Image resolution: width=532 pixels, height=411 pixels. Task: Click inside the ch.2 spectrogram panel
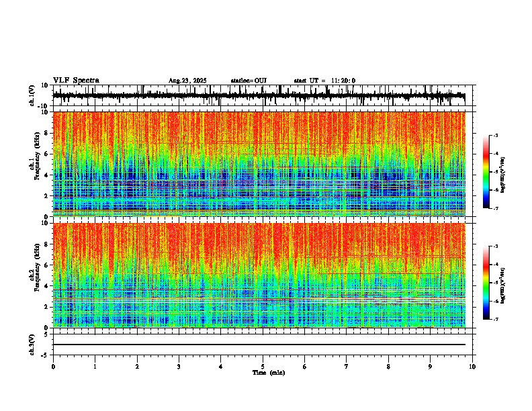pyautogui.click(x=259, y=275)
